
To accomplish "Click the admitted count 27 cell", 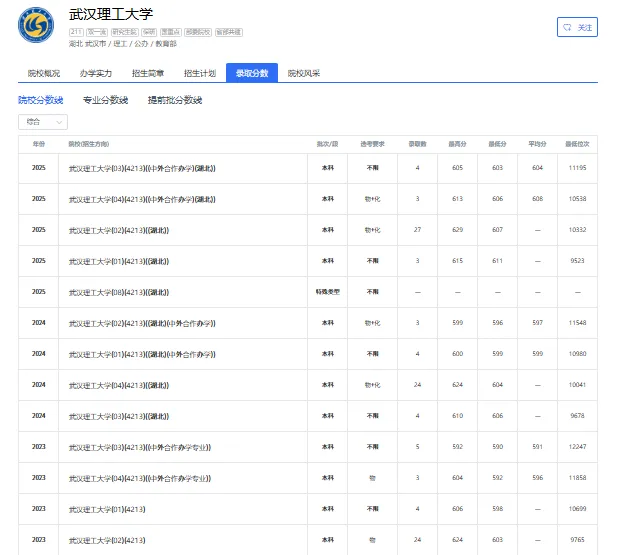I will 417,229.
